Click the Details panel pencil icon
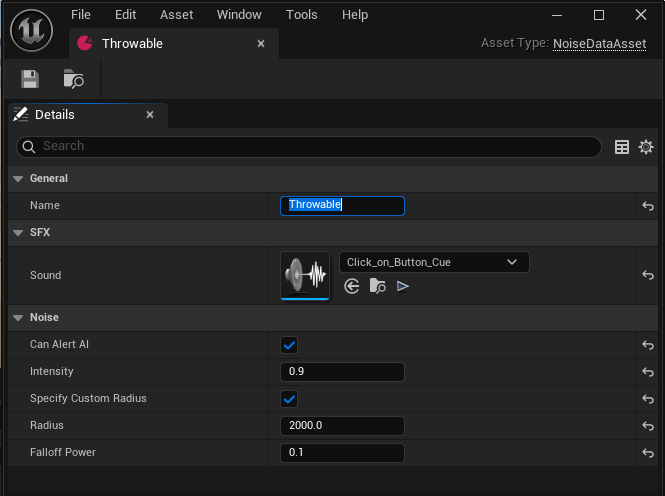 click(x=20, y=114)
